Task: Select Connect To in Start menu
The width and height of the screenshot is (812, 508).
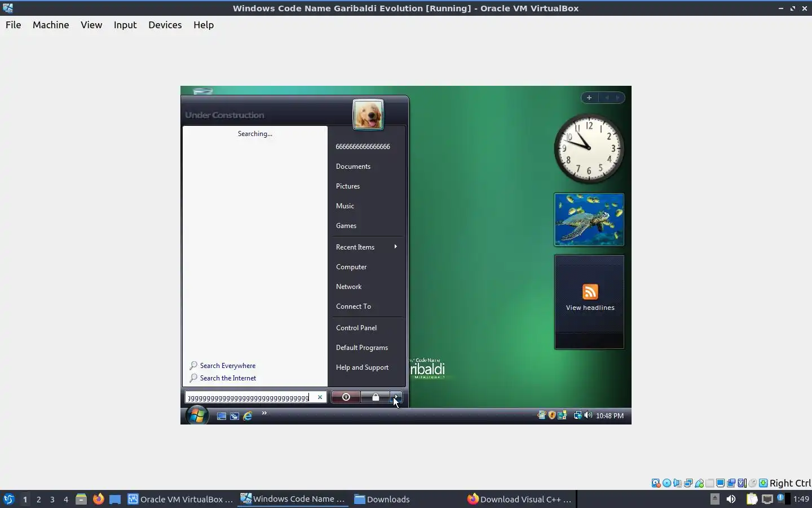Action: point(354,306)
